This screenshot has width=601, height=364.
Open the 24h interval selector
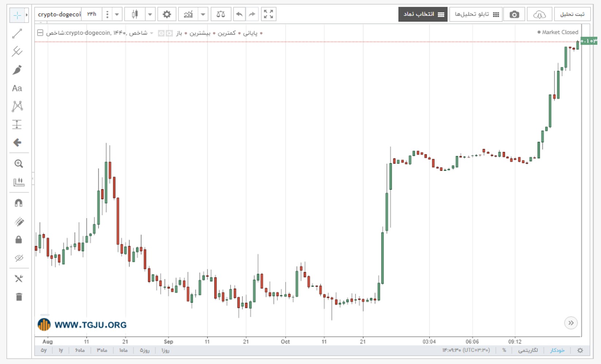(x=92, y=14)
